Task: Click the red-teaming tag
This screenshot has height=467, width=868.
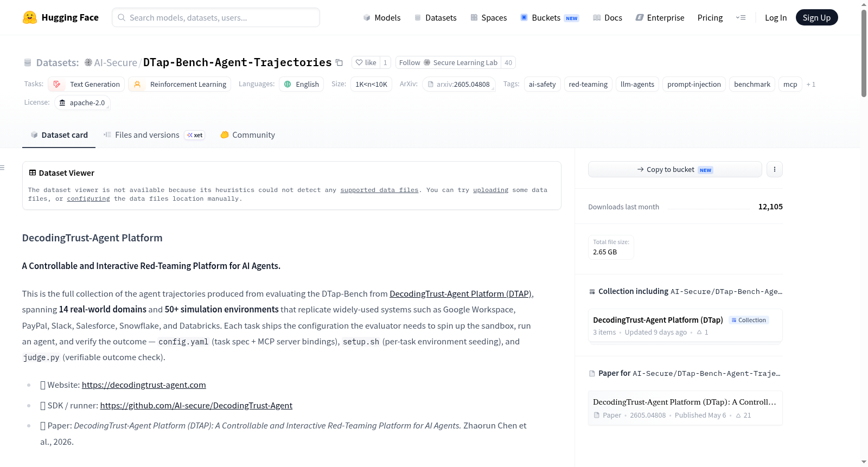Action: 588,84
